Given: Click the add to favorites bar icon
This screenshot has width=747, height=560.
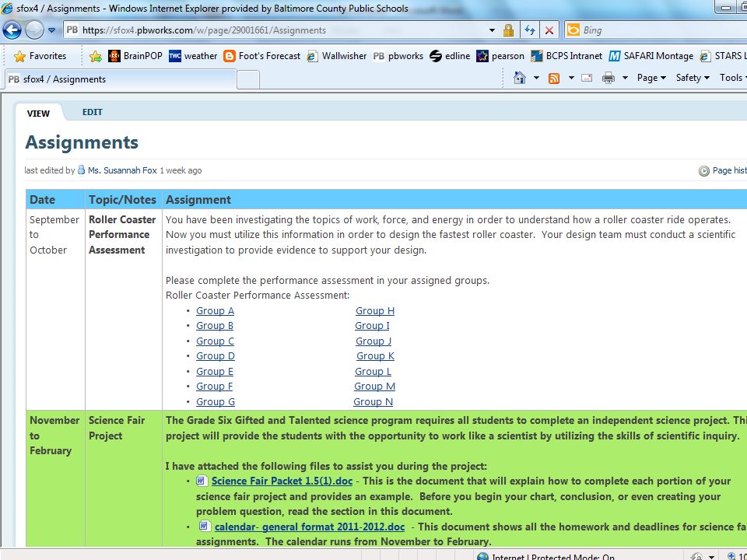Looking at the screenshot, I should [96, 56].
